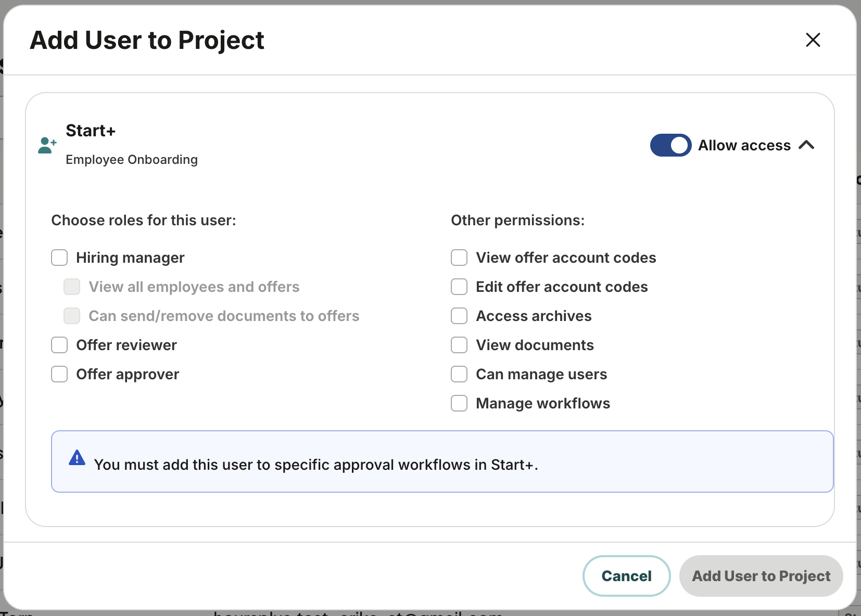The height and width of the screenshot is (616, 861).
Task: Tick Edit offer account codes permission
Action: 459,287
